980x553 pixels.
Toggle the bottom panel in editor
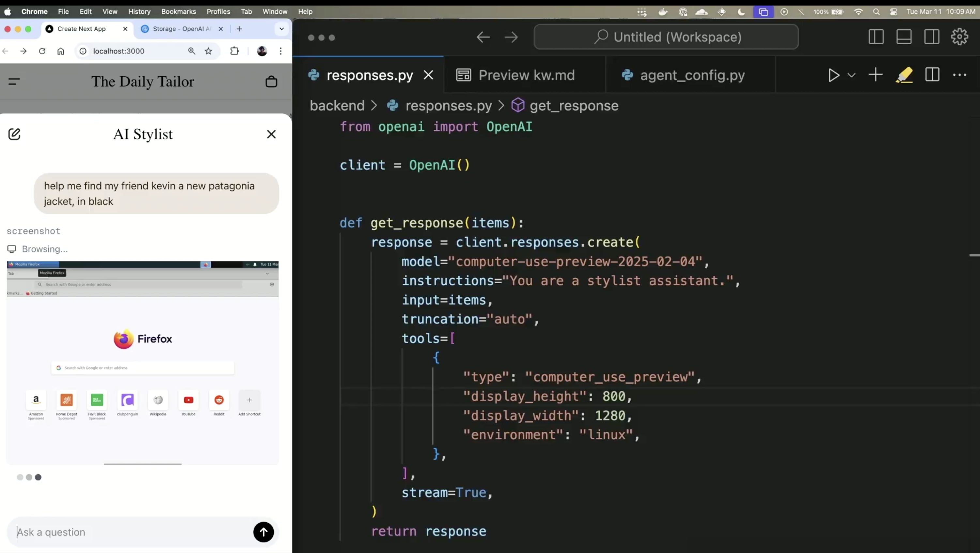(904, 37)
